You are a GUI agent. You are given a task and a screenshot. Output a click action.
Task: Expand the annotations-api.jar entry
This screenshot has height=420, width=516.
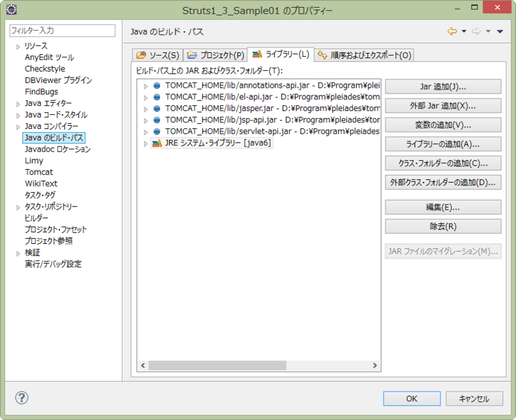pyautogui.click(x=146, y=86)
